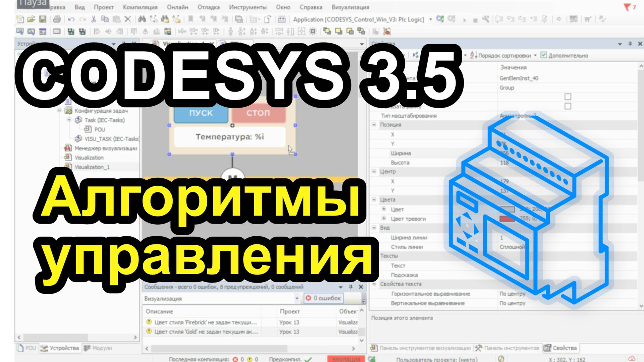Open the Отладка menu
The width and height of the screenshot is (644, 362).
click(x=209, y=7)
